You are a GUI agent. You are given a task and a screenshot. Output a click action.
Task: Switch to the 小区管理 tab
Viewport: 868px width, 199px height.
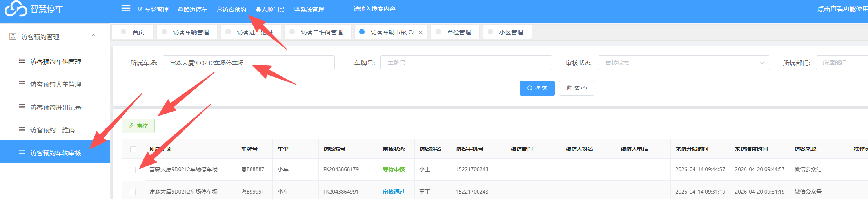click(507, 32)
